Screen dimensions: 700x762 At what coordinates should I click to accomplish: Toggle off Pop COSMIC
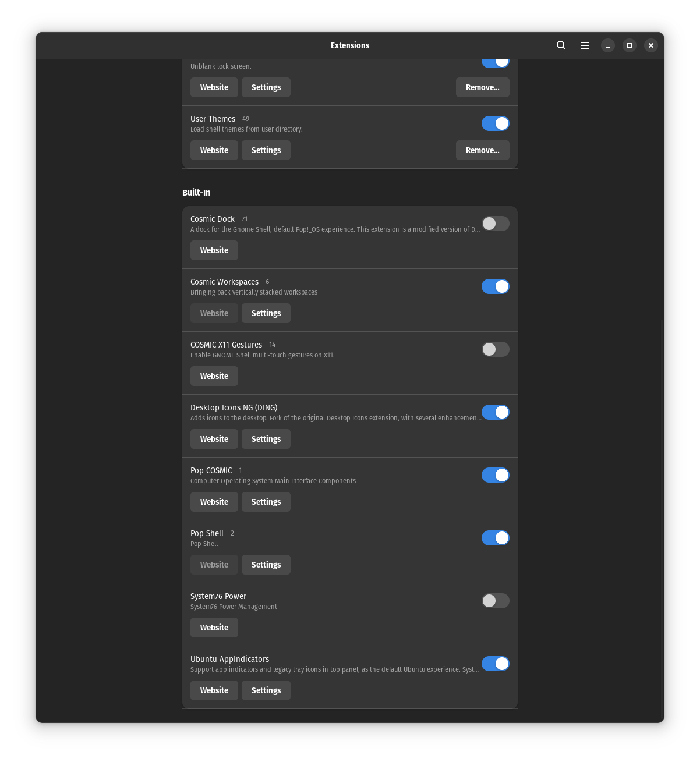[x=495, y=475]
